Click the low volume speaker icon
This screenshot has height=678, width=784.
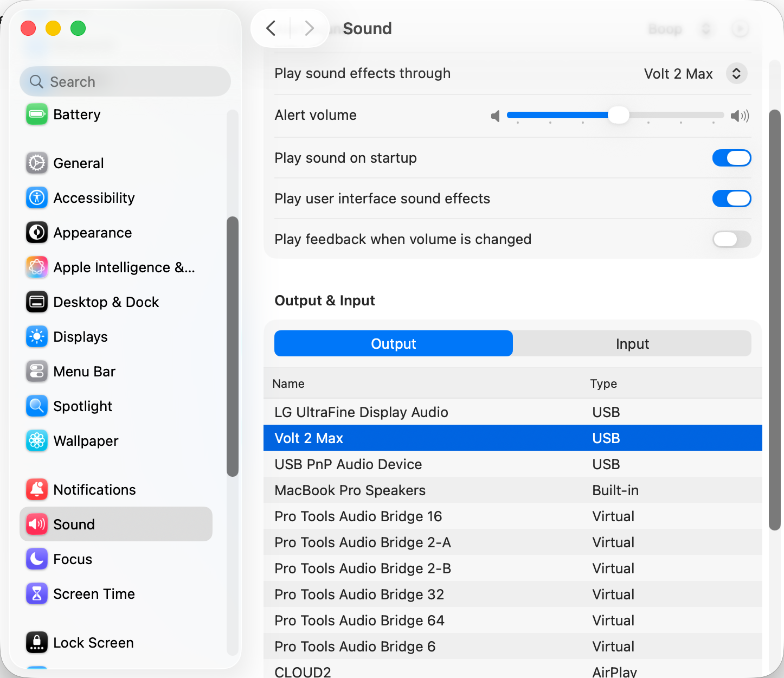coord(495,116)
